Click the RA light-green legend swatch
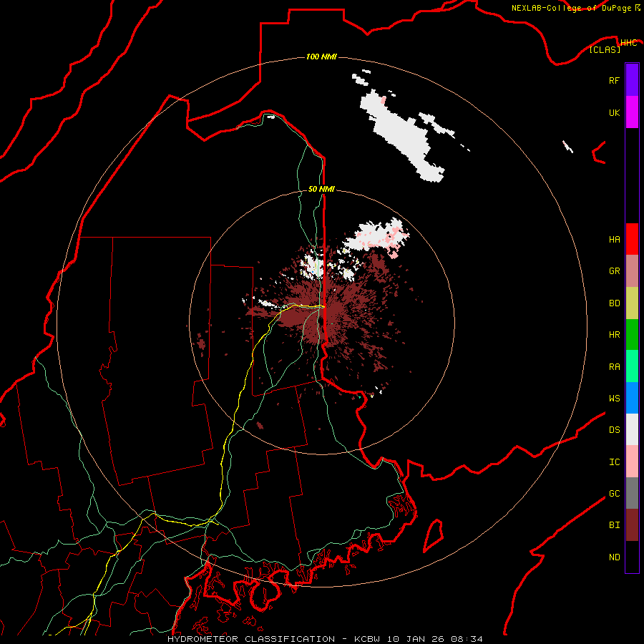Viewport: 644px width, 644px height. pos(632,366)
